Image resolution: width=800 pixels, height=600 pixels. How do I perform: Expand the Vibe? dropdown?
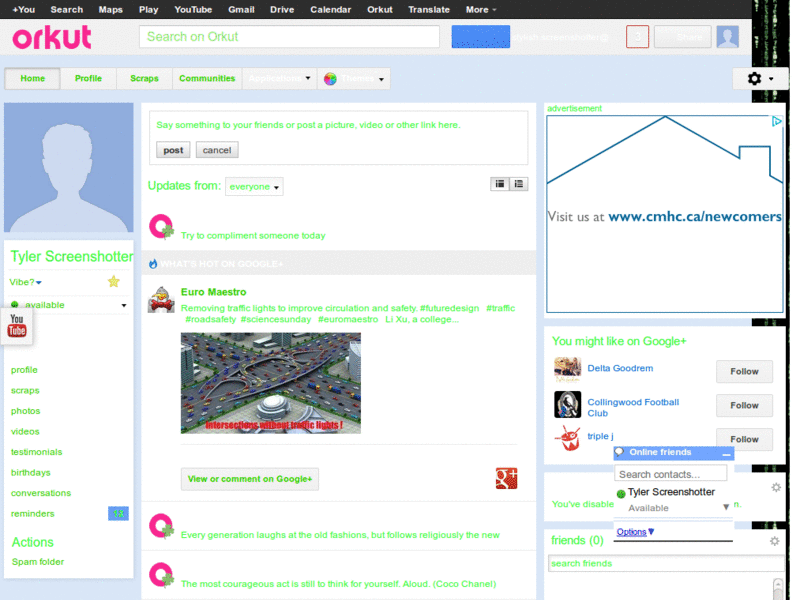pyautogui.click(x=26, y=282)
